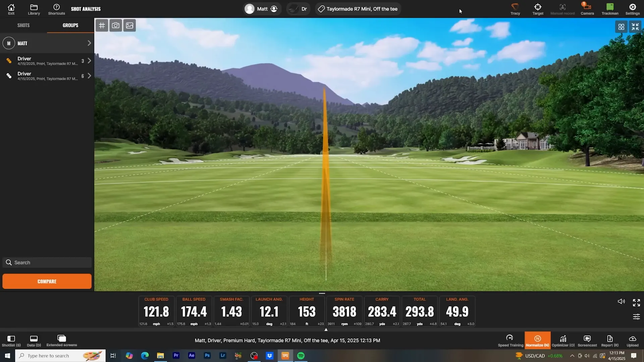Click the COMPARE button
The image size is (644, 362).
point(47,281)
